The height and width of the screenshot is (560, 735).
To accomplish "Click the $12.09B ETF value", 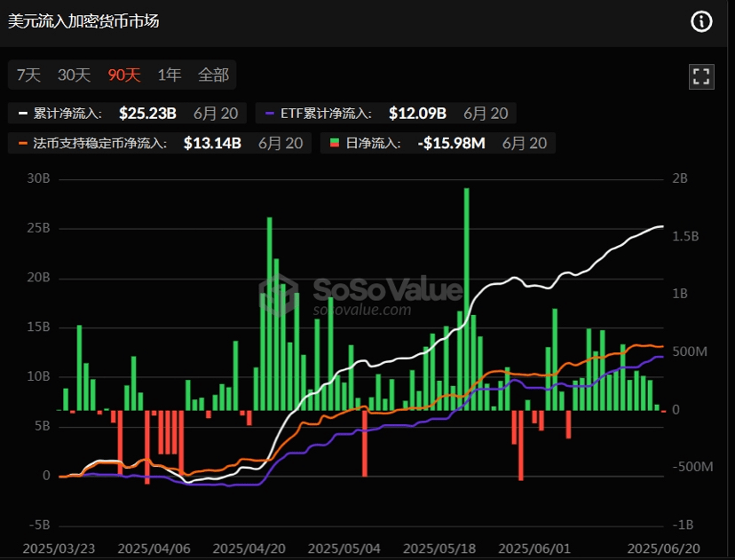I will click(x=418, y=114).
